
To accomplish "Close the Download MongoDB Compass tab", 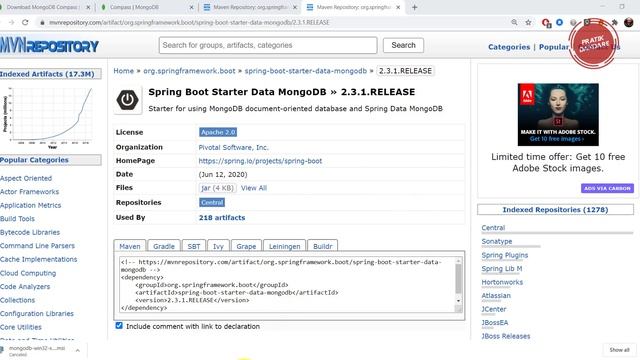I will [x=88, y=7].
